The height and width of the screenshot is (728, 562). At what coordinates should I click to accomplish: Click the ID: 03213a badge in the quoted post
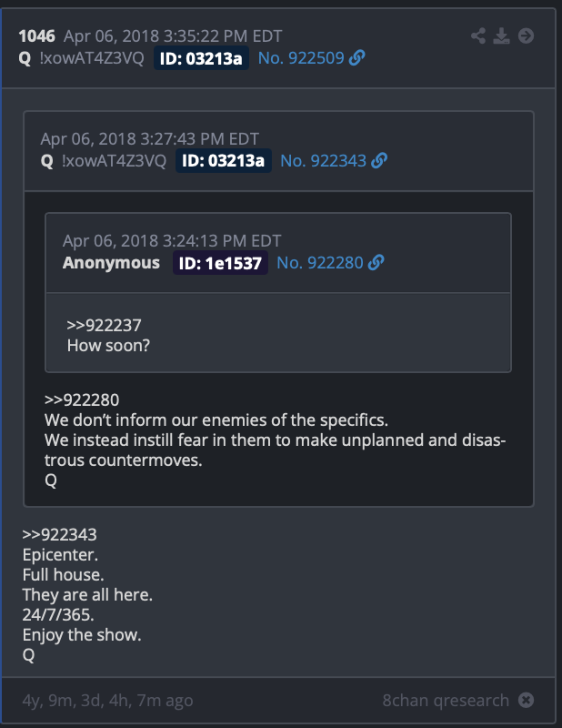pos(223,161)
